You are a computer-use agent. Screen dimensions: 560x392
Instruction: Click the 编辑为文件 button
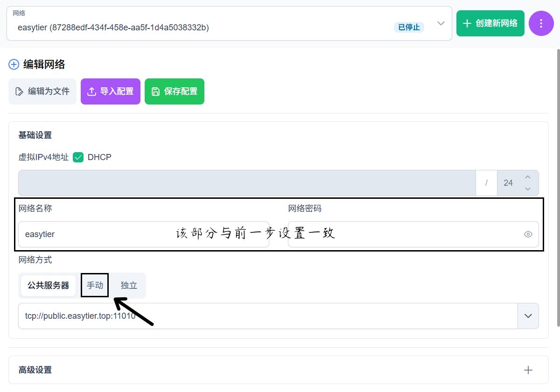pos(42,91)
